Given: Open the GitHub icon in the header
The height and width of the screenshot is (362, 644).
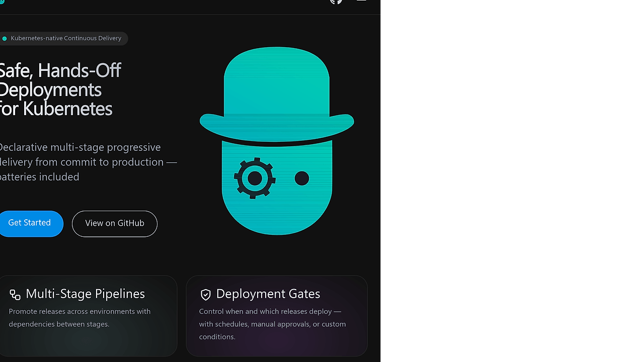Looking at the screenshot, I should [x=336, y=2].
